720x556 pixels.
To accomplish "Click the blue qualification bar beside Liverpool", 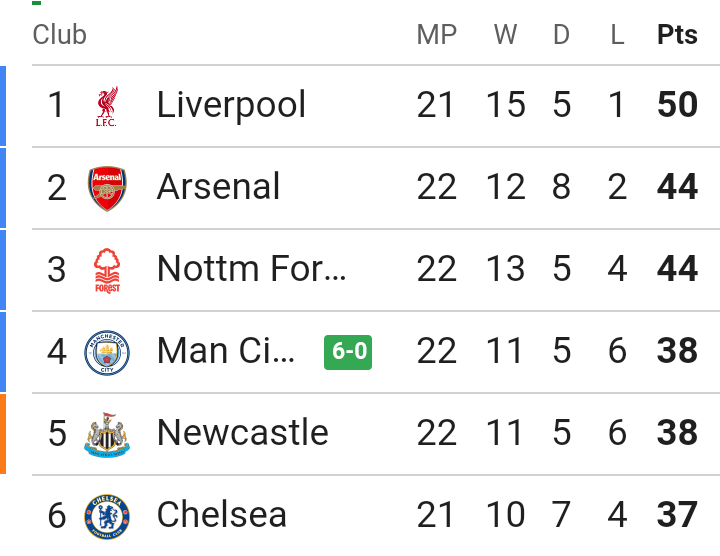I will (3, 106).
